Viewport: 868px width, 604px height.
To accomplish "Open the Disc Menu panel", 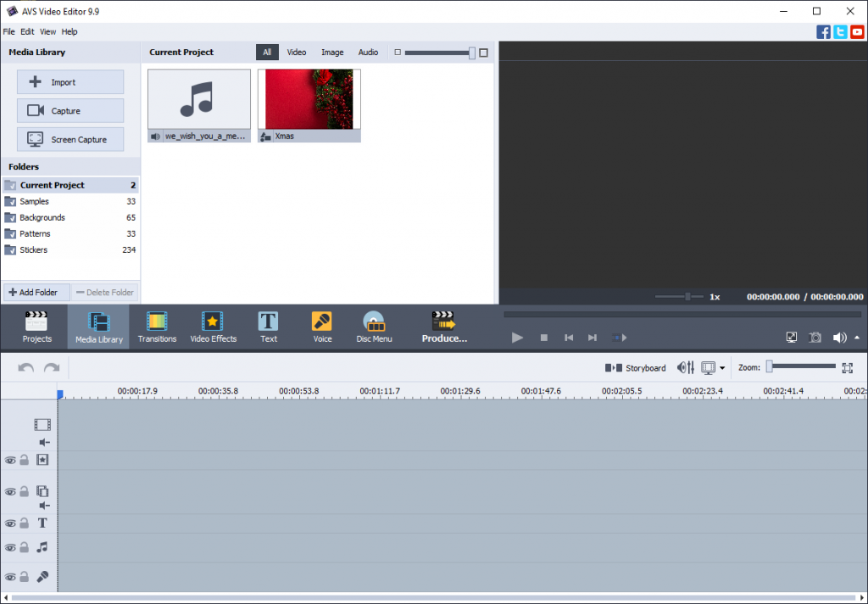I will (x=374, y=327).
